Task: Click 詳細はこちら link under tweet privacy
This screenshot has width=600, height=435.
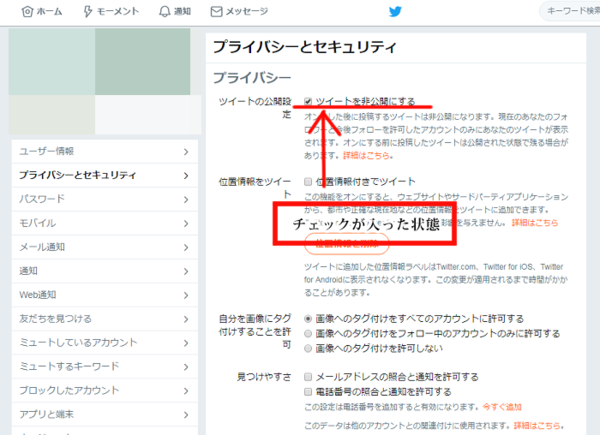Action: [x=367, y=155]
